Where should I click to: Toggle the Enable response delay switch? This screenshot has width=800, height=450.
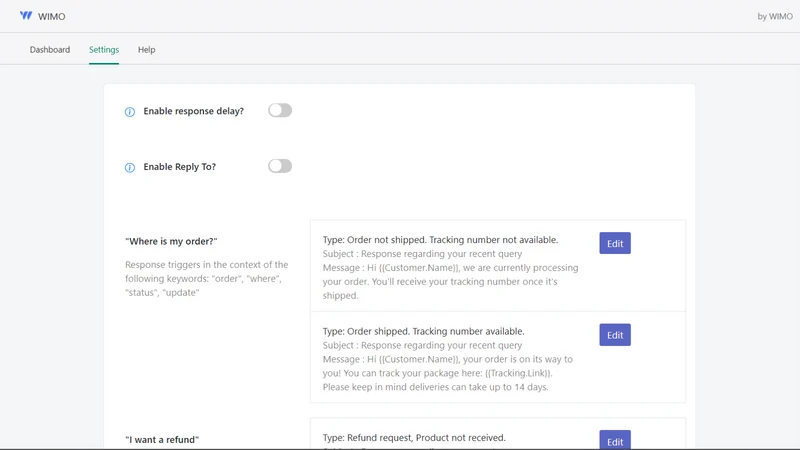coord(280,110)
